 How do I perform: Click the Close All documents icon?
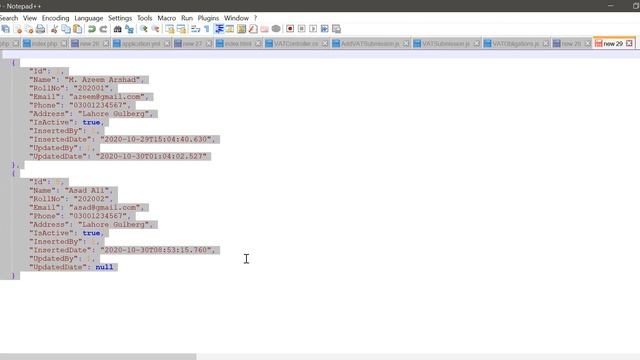tap(29, 29)
